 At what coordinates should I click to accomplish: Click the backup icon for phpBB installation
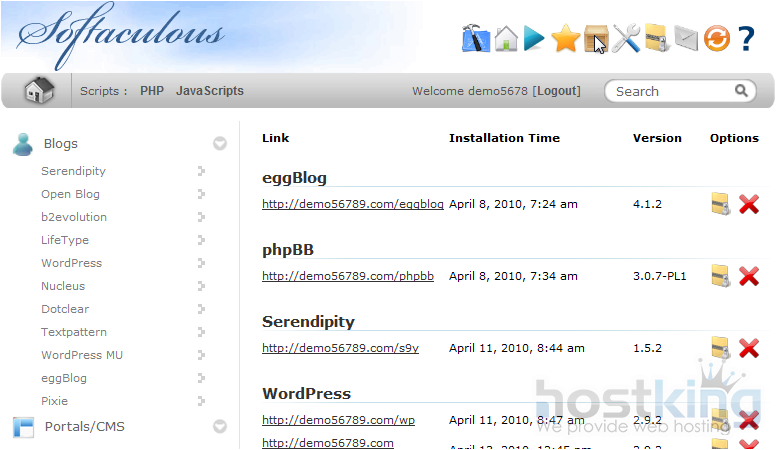pos(720,276)
